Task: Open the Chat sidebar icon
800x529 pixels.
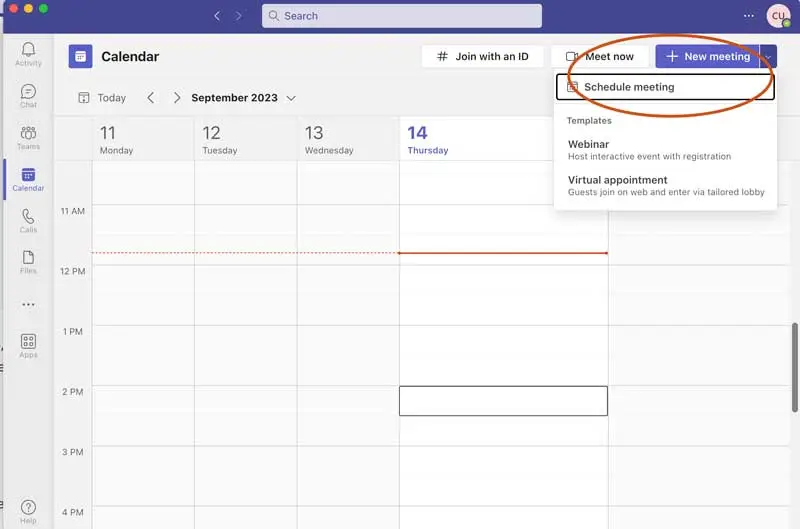Action: pyautogui.click(x=28, y=96)
